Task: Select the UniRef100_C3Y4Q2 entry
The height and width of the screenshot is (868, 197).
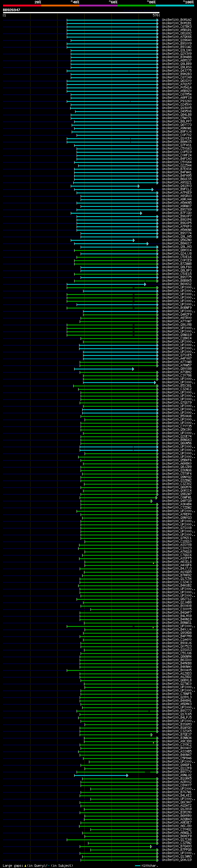Action: (x=177, y=829)
